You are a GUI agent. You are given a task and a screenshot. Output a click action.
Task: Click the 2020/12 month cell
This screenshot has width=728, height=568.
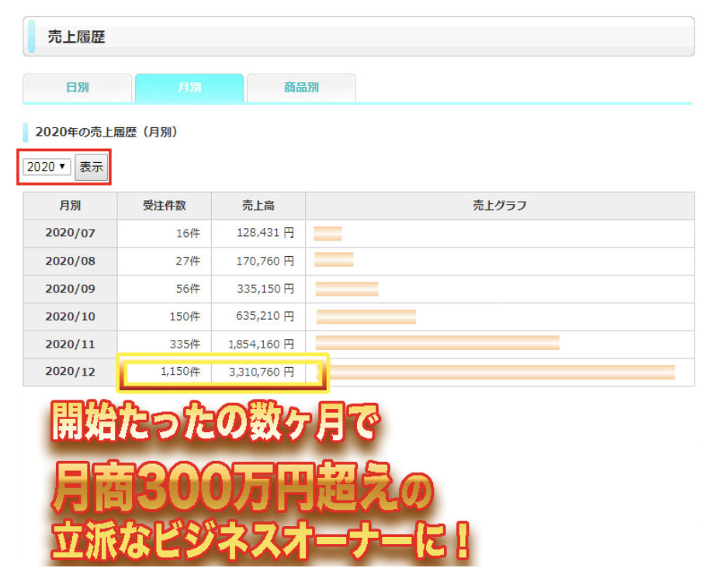[x=70, y=372]
